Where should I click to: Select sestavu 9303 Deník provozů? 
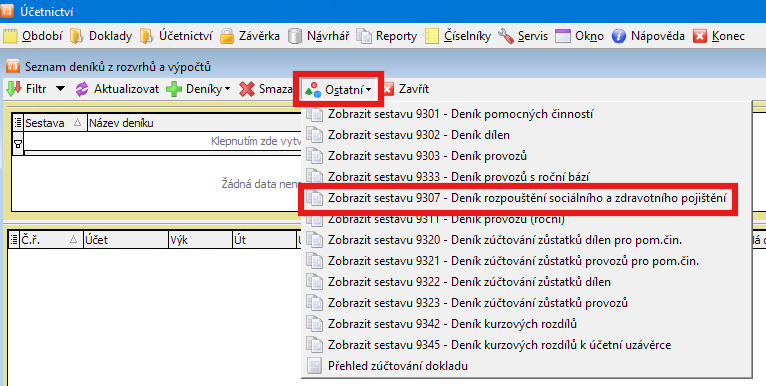point(527,156)
